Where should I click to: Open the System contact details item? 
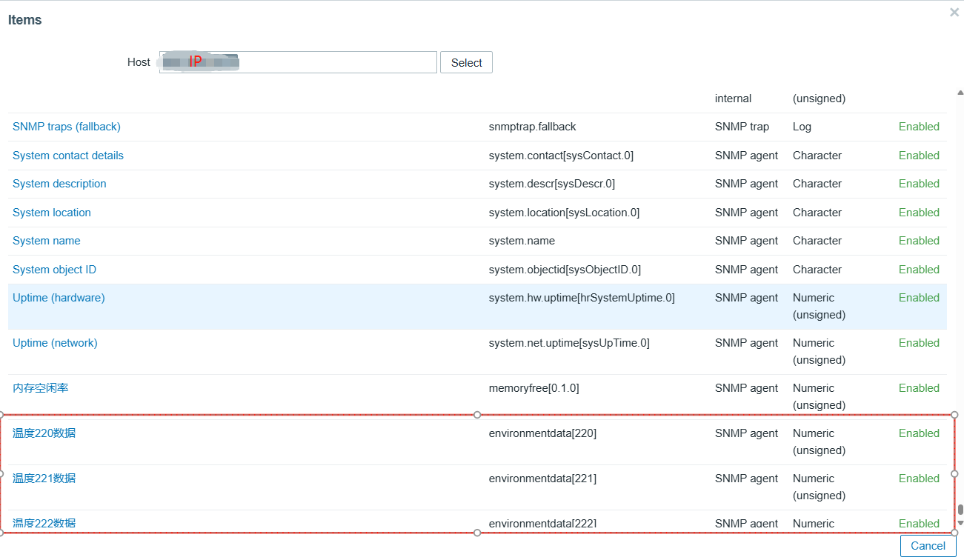pyautogui.click(x=68, y=156)
